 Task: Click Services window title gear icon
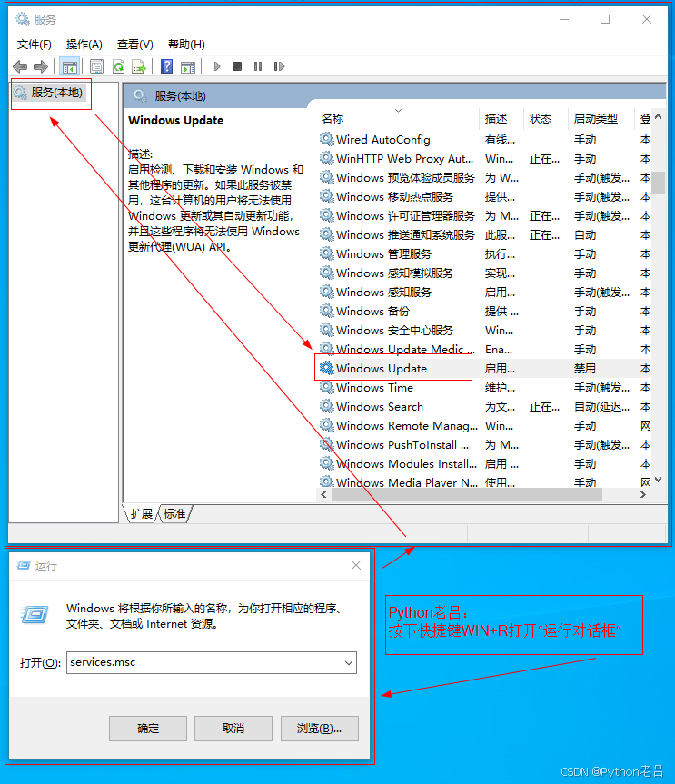tap(22, 19)
